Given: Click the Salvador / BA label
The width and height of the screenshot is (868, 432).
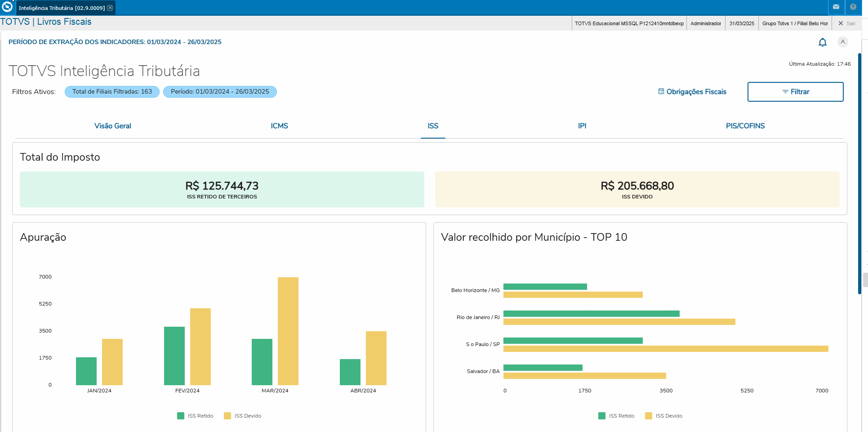Looking at the screenshot, I should [x=483, y=371].
